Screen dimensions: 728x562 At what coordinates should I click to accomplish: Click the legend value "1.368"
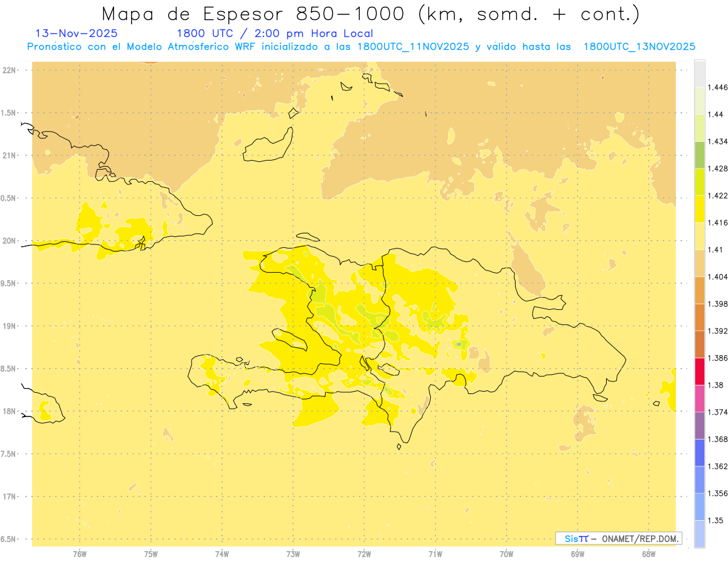(718, 439)
